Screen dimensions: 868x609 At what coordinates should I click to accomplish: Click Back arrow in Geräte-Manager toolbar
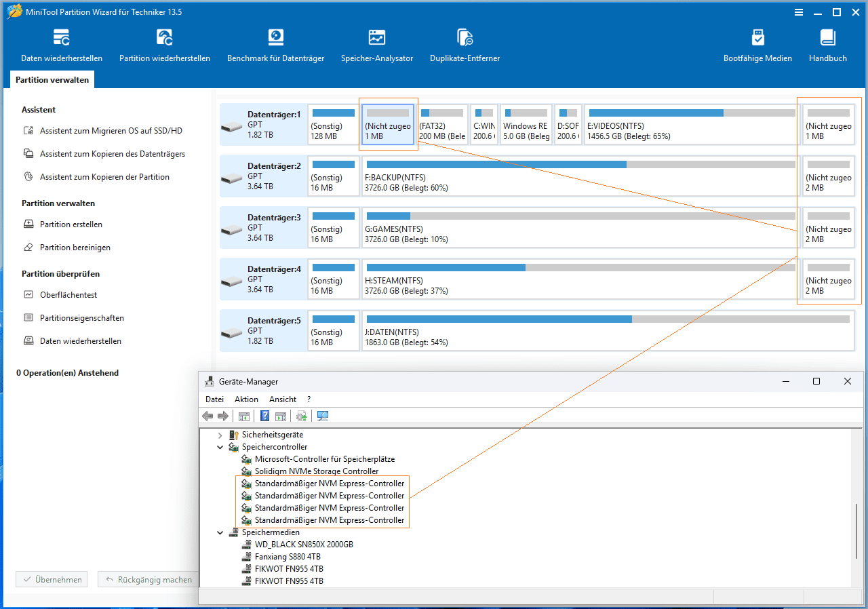click(x=208, y=416)
